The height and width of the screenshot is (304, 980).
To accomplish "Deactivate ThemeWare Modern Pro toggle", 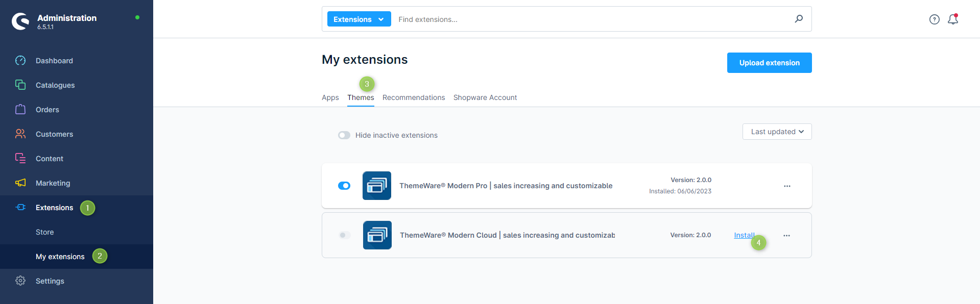I will pyautogui.click(x=344, y=186).
